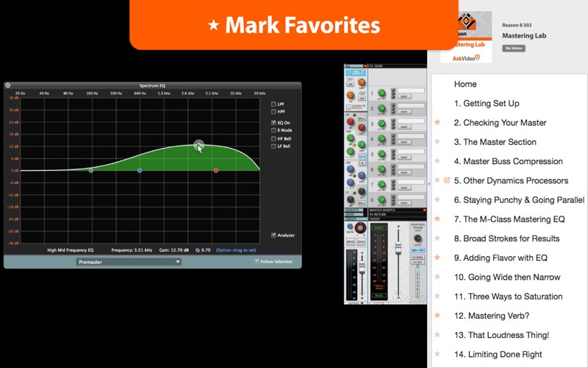Screen dimensions: 588x368
Task: Toggle favorite star for Master Buss Compression
Action: 437,161
